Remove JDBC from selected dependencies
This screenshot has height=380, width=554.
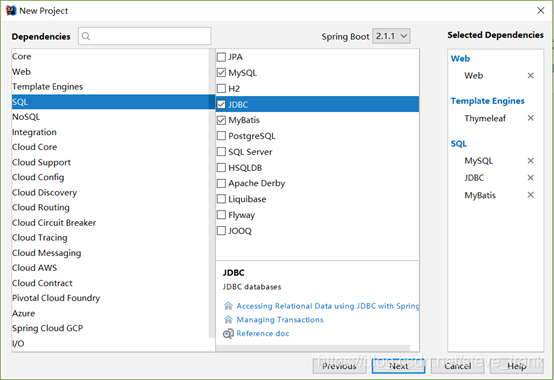(530, 178)
